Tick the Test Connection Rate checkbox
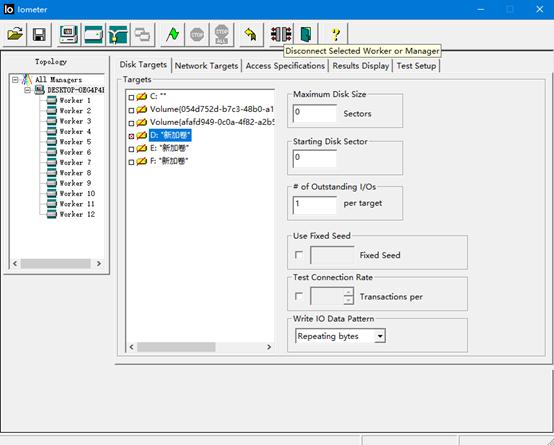 pos(299,296)
